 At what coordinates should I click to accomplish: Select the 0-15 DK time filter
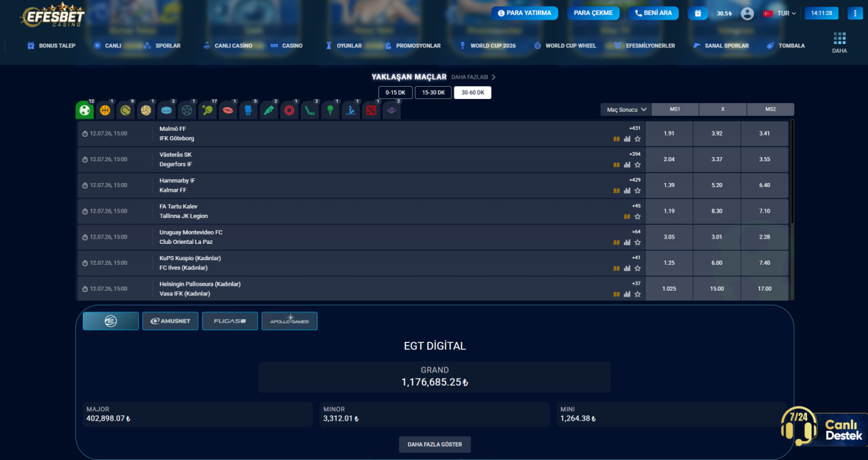click(395, 93)
